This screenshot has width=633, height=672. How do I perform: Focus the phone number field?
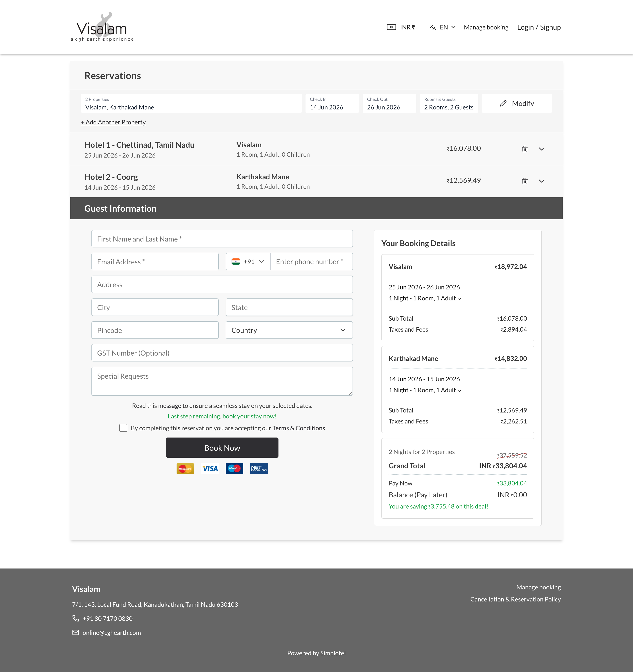coord(311,261)
